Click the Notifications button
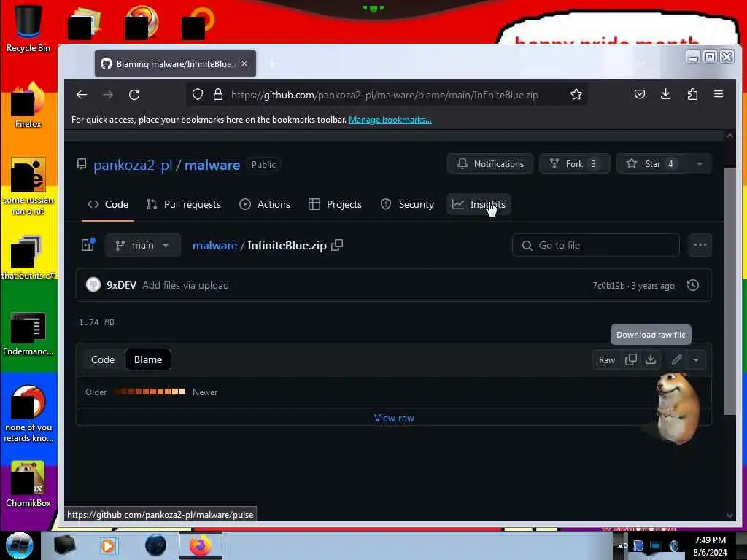 [x=490, y=164]
